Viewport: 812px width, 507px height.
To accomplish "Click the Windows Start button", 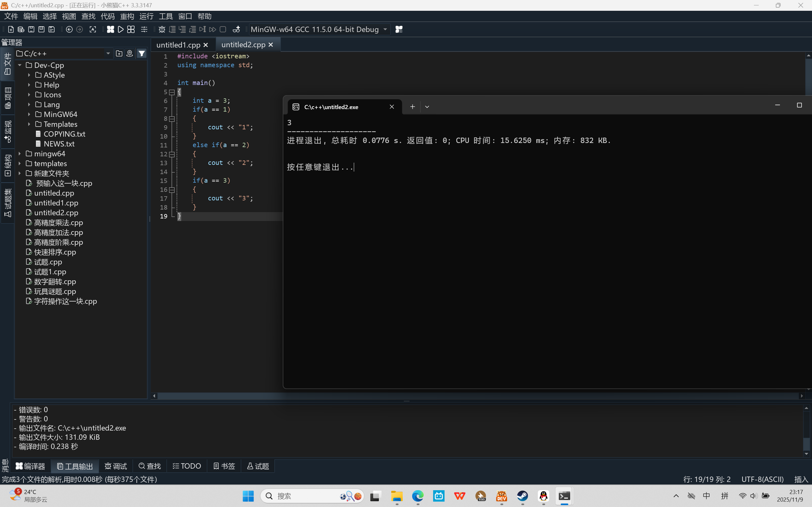I will click(248, 496).
